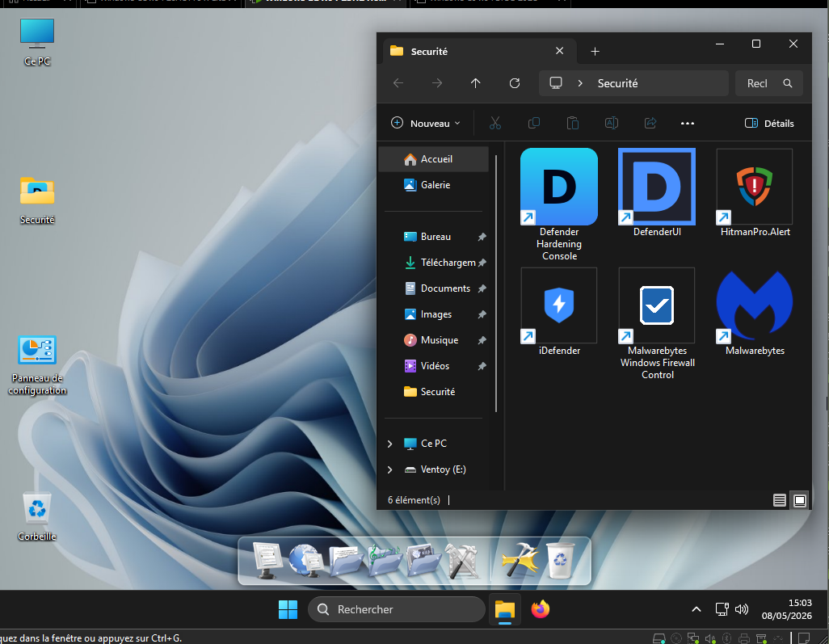Screen dimensions: 829x644
Task: Click the search box in Explorer
Action: (768, 83)
